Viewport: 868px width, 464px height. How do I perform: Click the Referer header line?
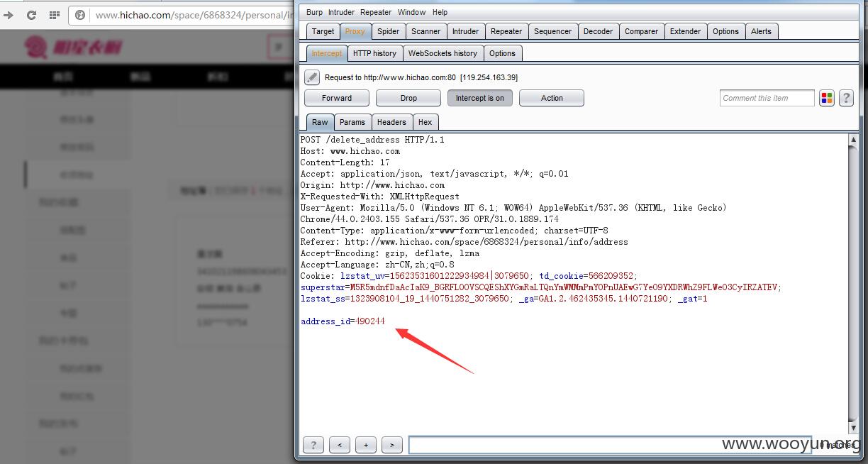tap(464, 242)
